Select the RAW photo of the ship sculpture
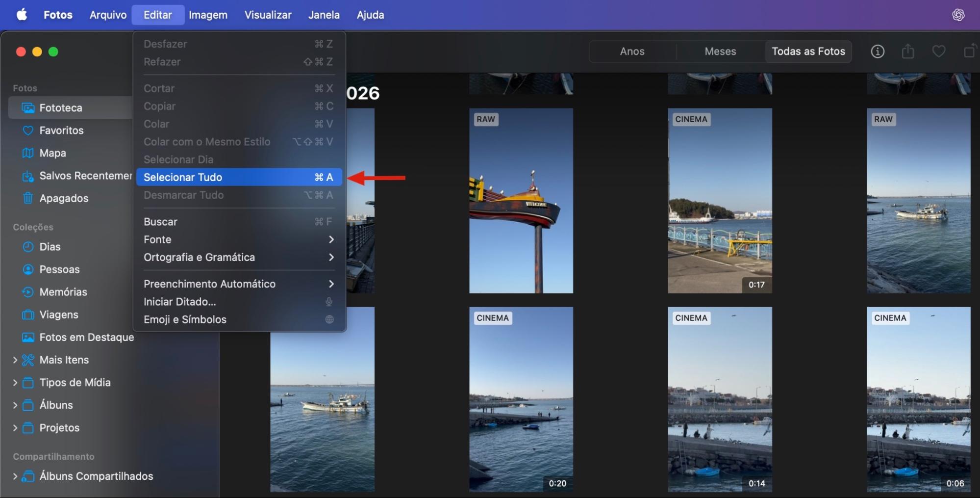Viewport: 980px width, 498px height. point(521,201)
